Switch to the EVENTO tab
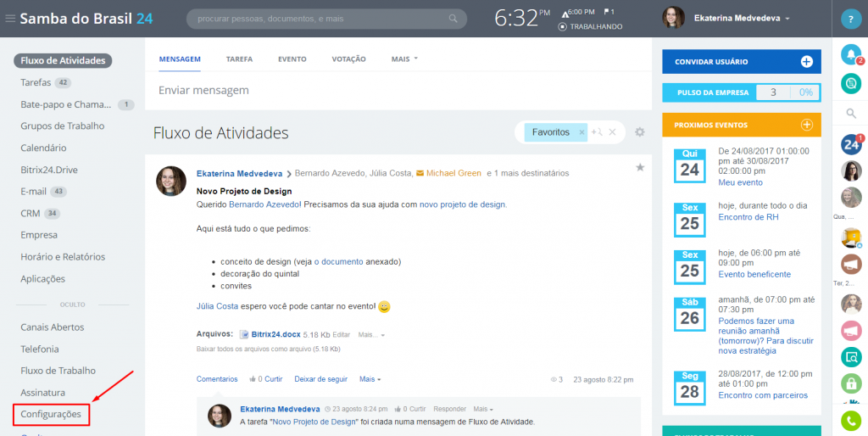Viewport: 868px width, 436px height. [292, 59]
